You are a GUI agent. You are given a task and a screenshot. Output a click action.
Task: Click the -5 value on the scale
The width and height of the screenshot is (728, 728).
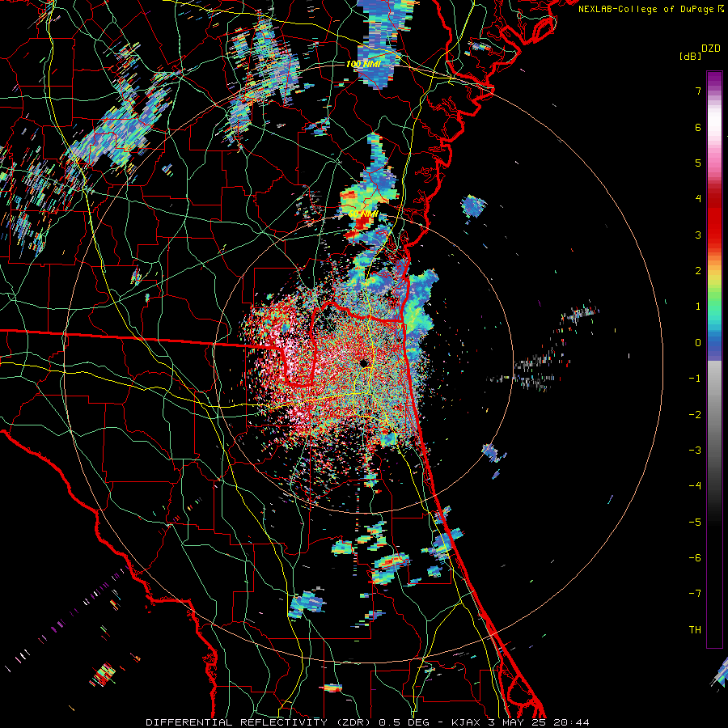(695, 523)
